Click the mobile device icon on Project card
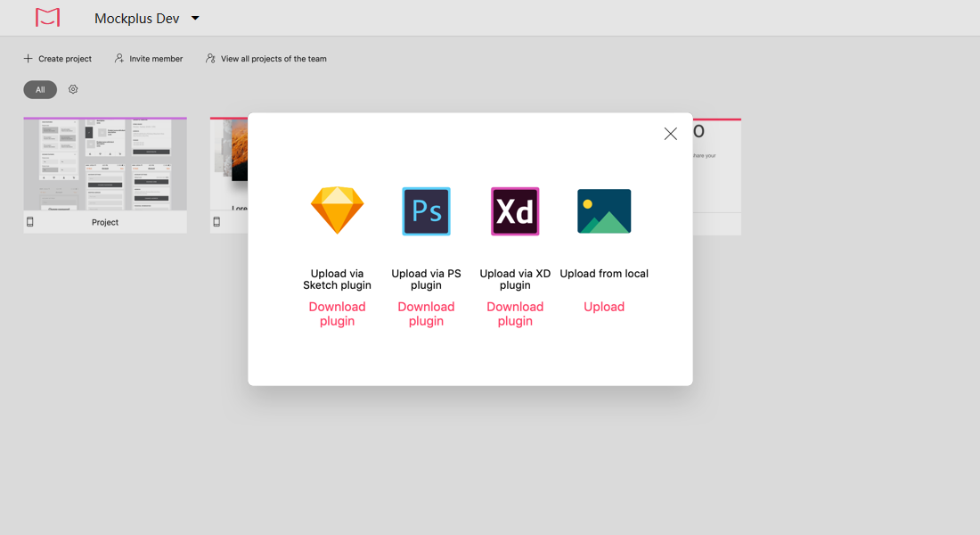 (30, 222)
